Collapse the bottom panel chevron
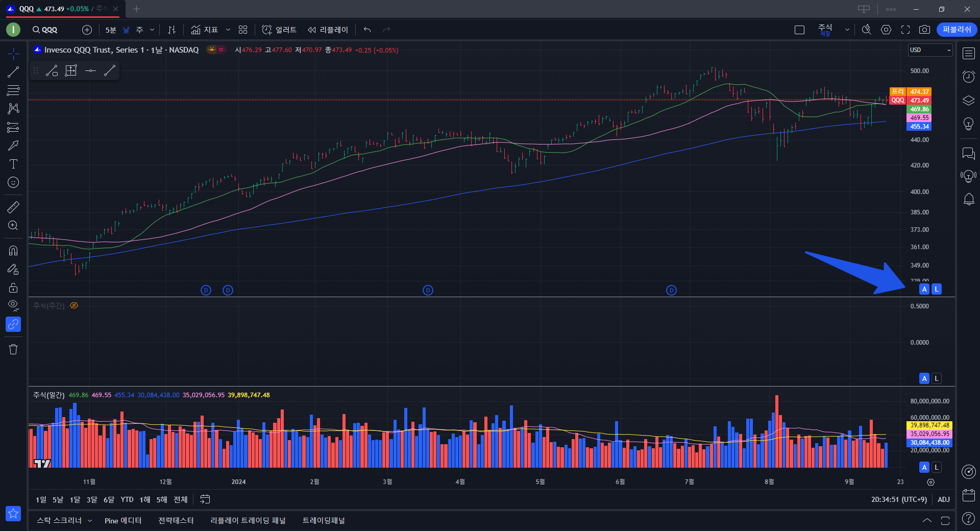This screenshot has width=980, height=531. point(927,520)
